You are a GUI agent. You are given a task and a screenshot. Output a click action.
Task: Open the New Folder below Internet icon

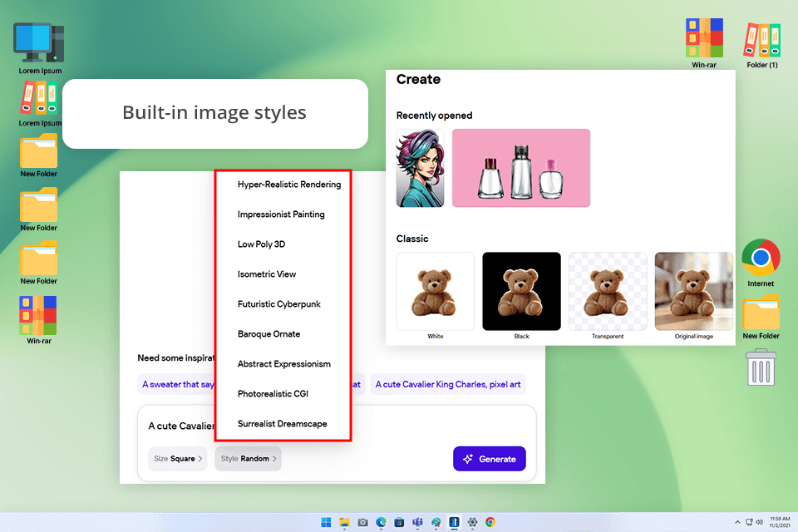[761, 317]
